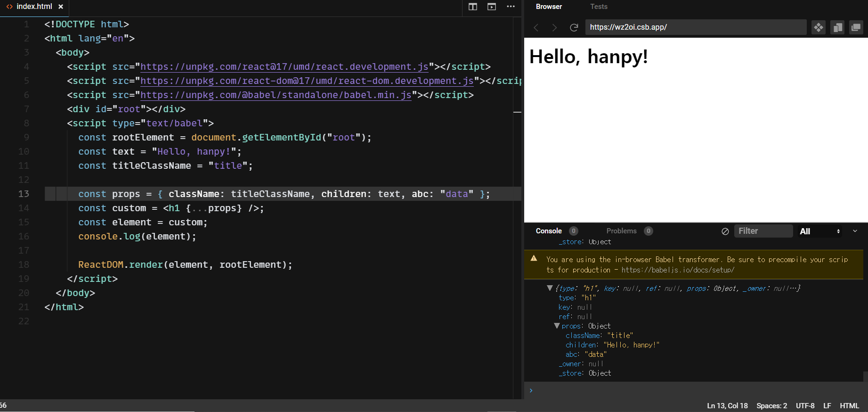This screenshot has height=412, width=868.
Task: Click the preview URL address field
Action: click(x=696, y=27)
